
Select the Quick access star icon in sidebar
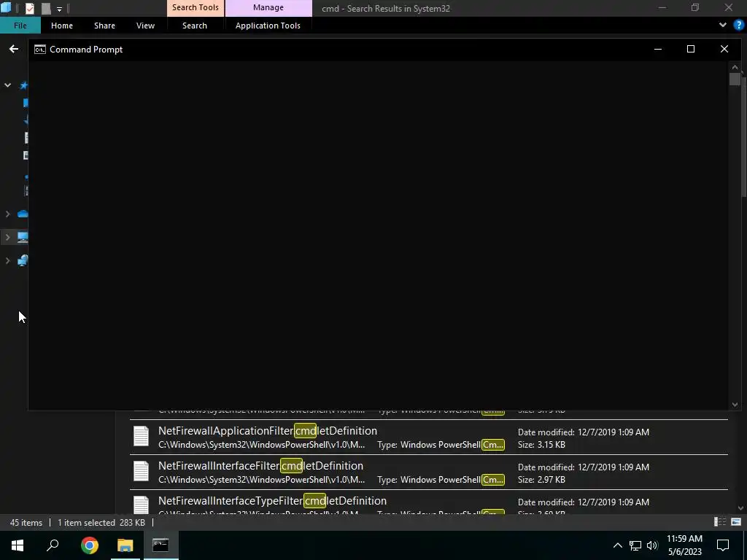pos(23,85)
